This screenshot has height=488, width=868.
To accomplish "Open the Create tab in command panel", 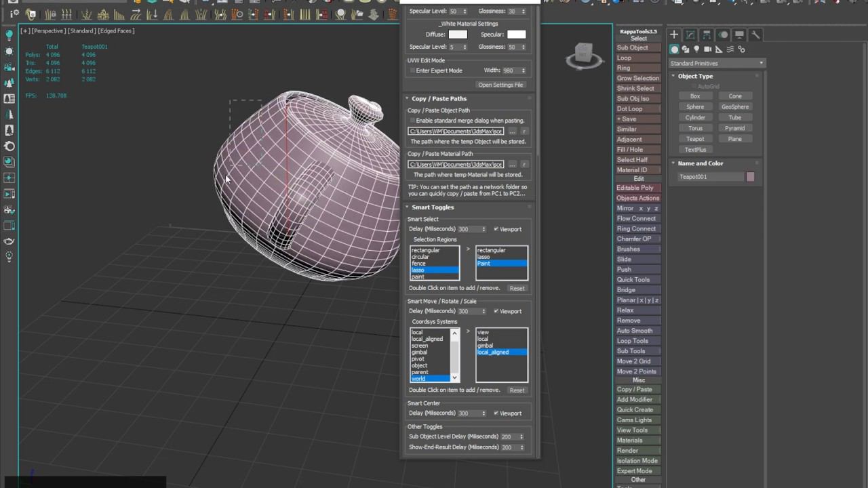I will [674, 35].
